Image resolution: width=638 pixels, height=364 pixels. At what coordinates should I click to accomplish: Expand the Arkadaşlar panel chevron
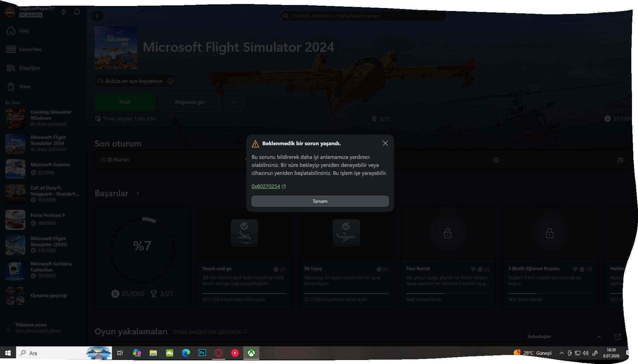point(599,337)
